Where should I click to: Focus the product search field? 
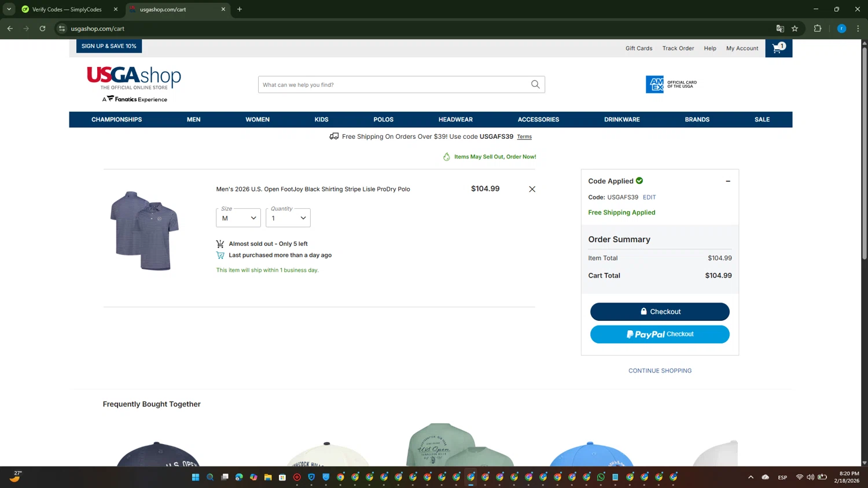click(x=393, y=84)
